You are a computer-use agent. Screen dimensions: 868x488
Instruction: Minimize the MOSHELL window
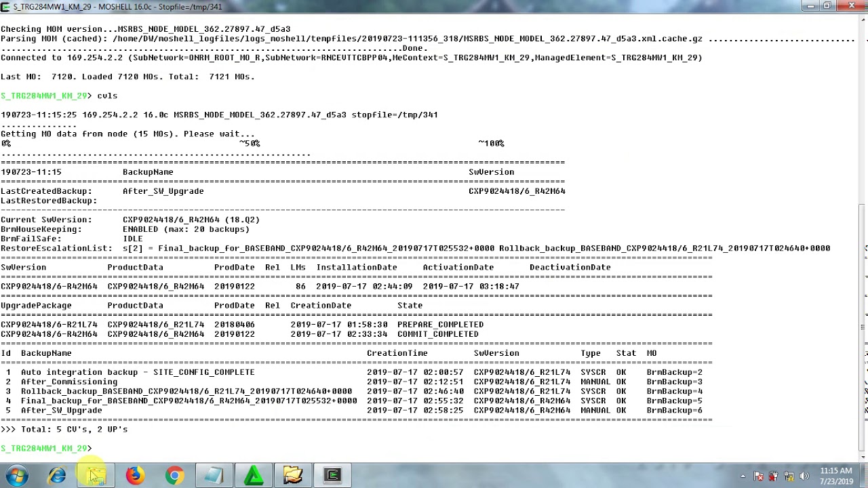click(811, 6)
